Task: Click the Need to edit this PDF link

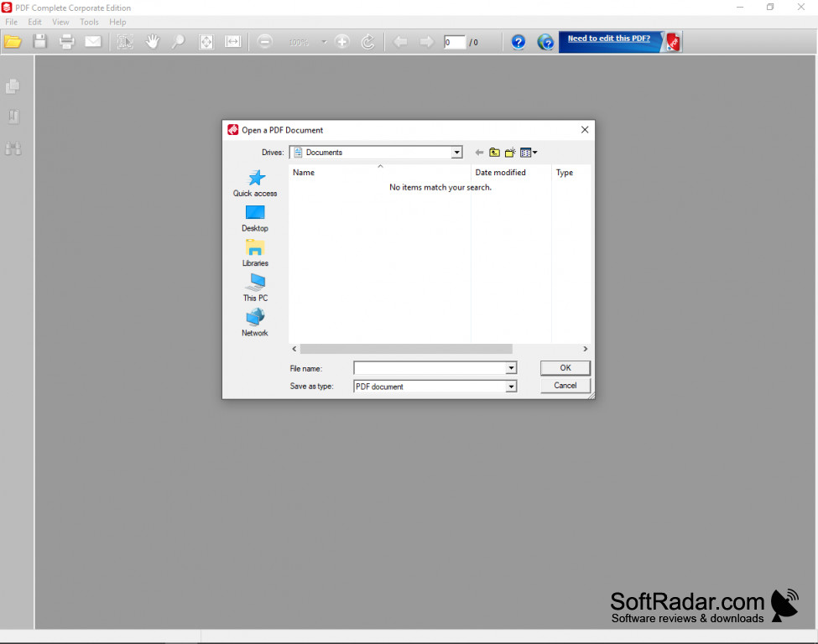Action: [610, 39]
